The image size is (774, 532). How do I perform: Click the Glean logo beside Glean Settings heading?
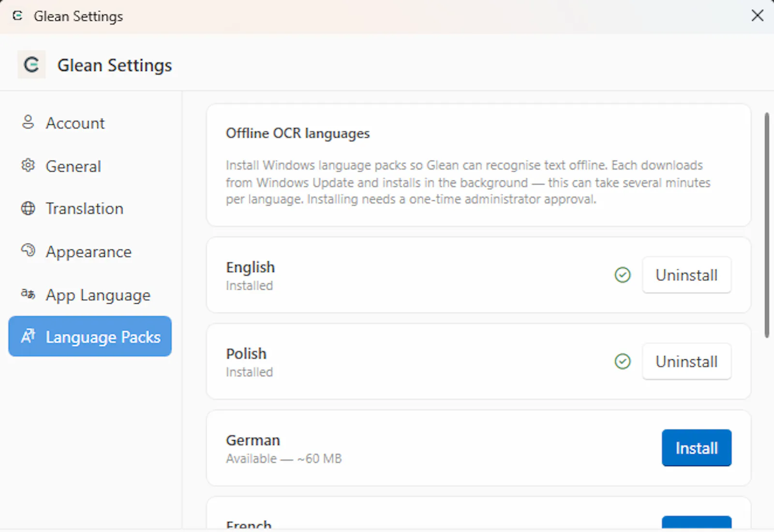click(31, 64)
